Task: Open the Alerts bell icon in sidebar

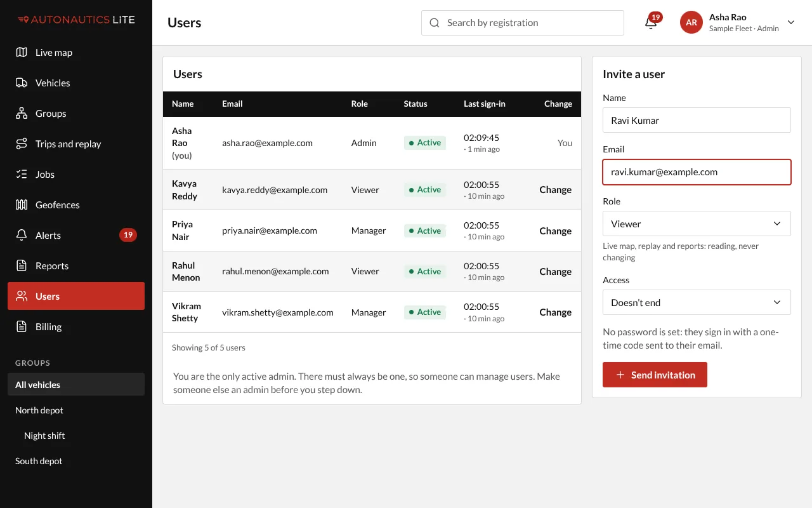Action: [22, 235]
